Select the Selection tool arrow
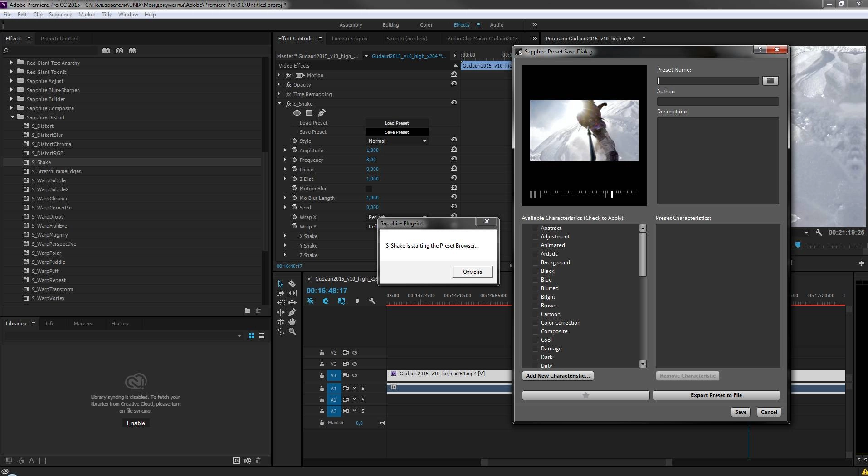Viewport: 868px width, 476px height. (x=280, y=284)
